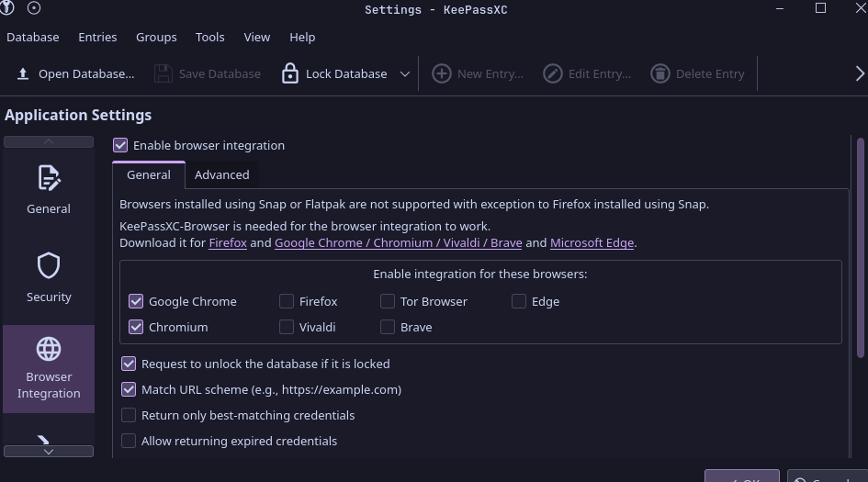Click sidebar up-arrow button
The height and width of the screenshot is (482, 868).
pyautogui.click(x=49, y=141)
